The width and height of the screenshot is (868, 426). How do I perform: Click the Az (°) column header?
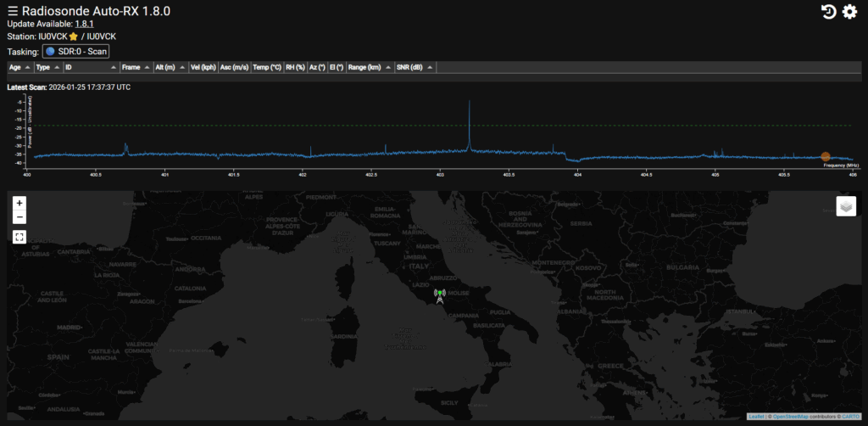[x=317, y=67]
